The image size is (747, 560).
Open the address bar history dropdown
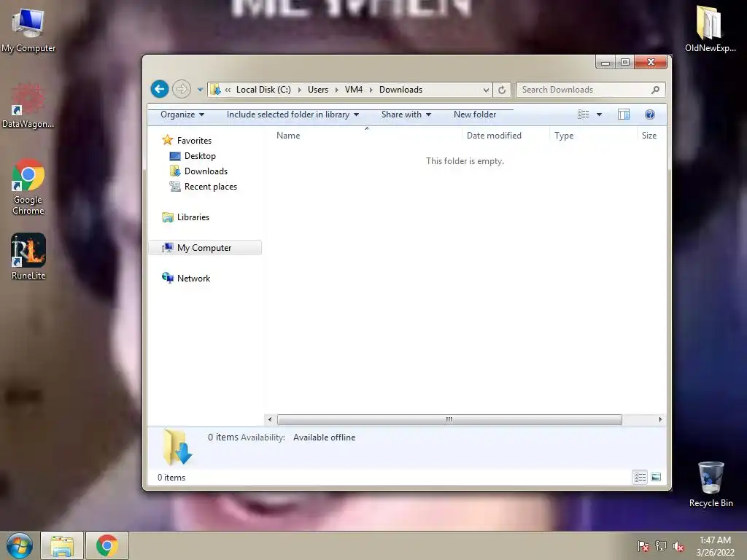click(486, 90)
